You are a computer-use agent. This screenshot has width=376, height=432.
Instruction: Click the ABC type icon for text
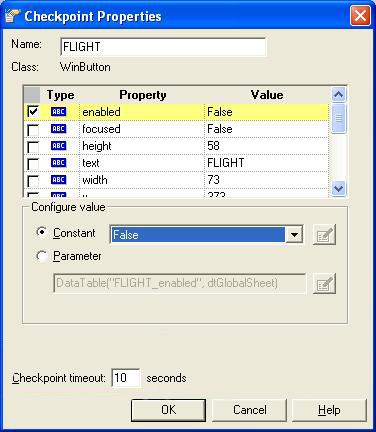pyautogui.click(x=58, y=163)
